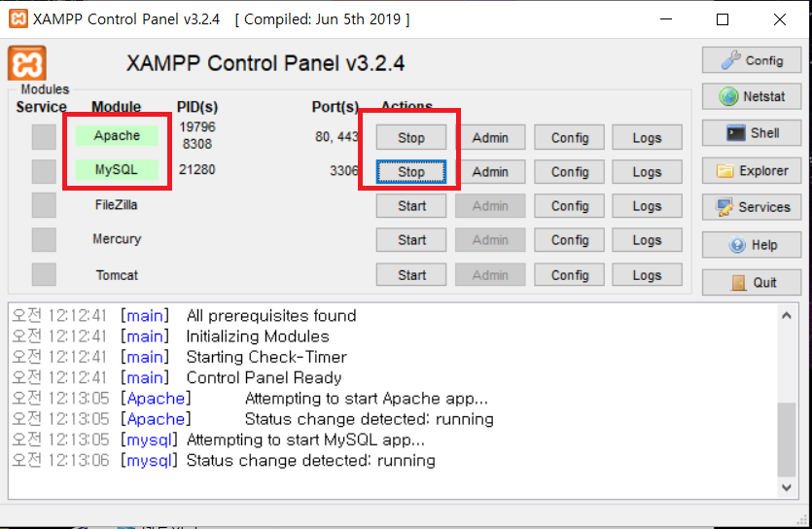Open Netstat with the globe icon

point(752,96)
